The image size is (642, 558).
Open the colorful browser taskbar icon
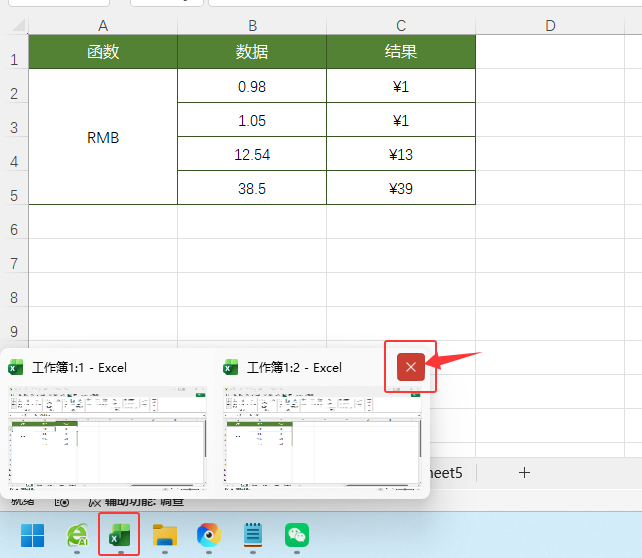(209, 535)
